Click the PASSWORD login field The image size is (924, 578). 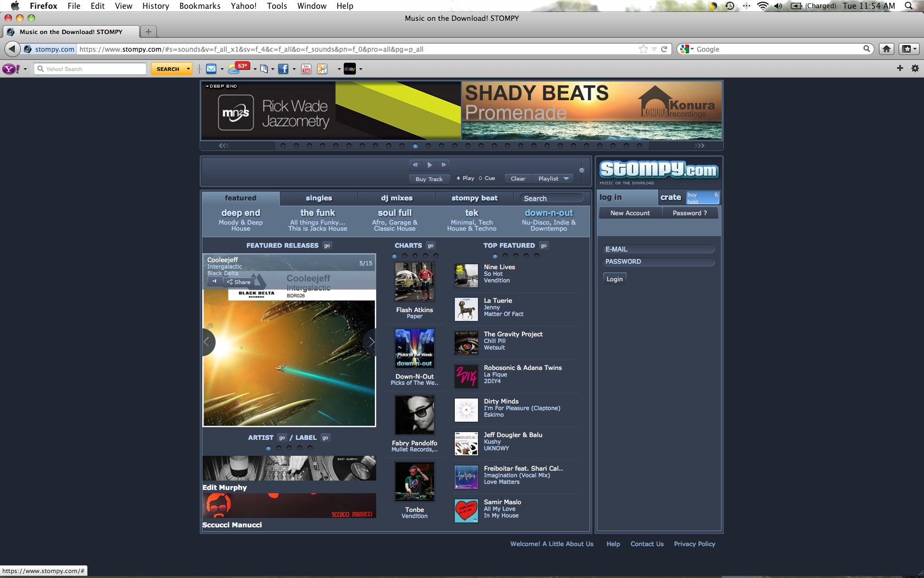(x=658, y=261)
